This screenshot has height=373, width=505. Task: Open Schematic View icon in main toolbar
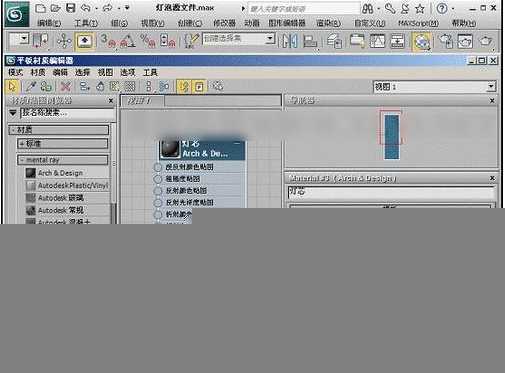point(397,41)
